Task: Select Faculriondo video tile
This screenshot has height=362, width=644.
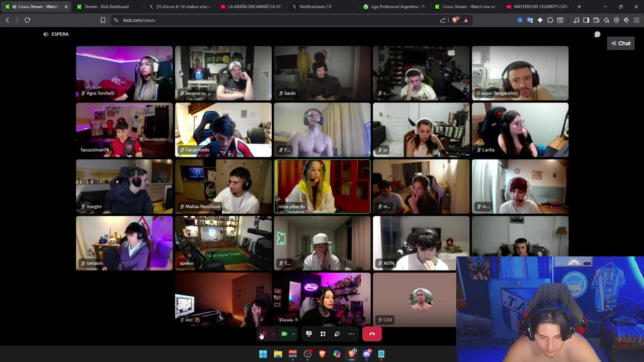Action: [x=223, y=130]
